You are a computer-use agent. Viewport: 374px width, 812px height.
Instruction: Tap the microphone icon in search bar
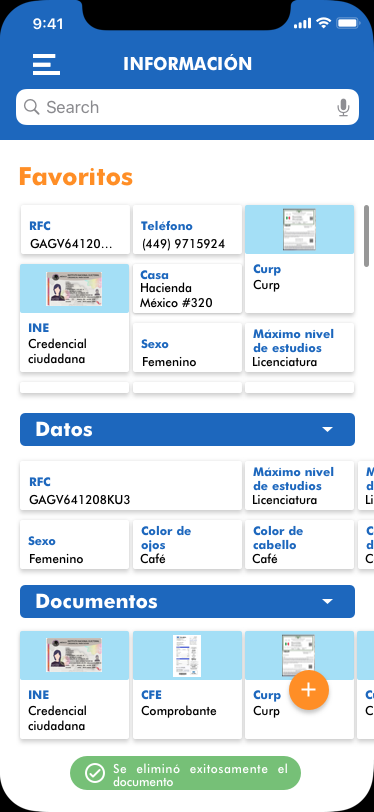tap(343, 107)
